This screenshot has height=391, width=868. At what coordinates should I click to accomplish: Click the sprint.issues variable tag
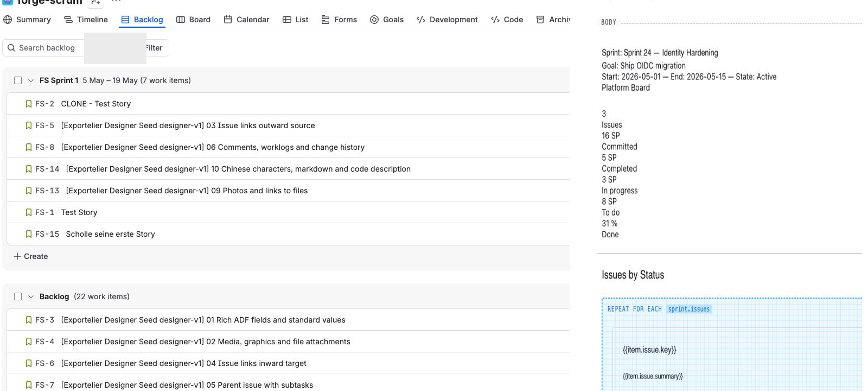[x=688, y=309]
